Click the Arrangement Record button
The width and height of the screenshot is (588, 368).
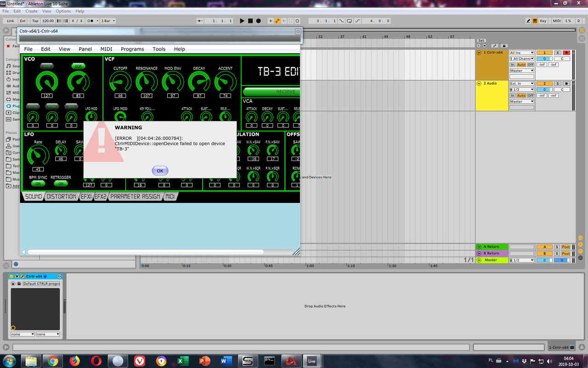pyautogui.click(x=259, y=21)
